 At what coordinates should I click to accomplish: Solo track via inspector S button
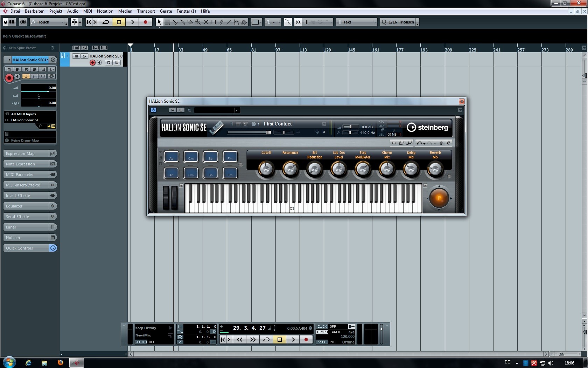[x=17, y=69]
